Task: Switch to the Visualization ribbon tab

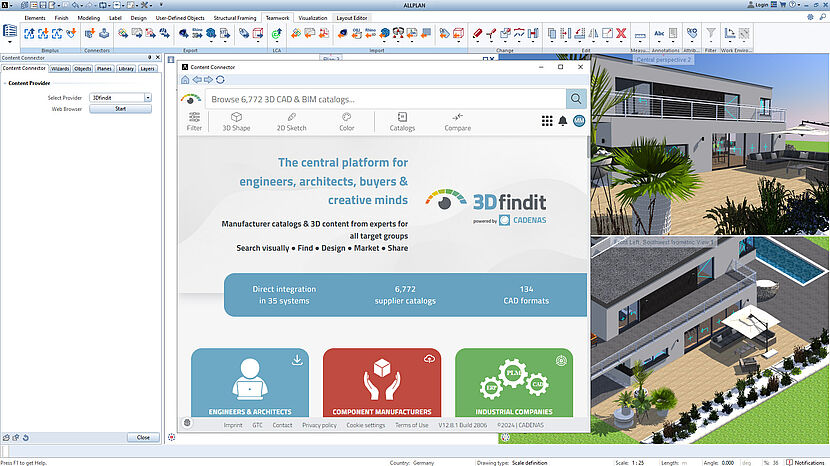Action: click(x=313, y=18)
